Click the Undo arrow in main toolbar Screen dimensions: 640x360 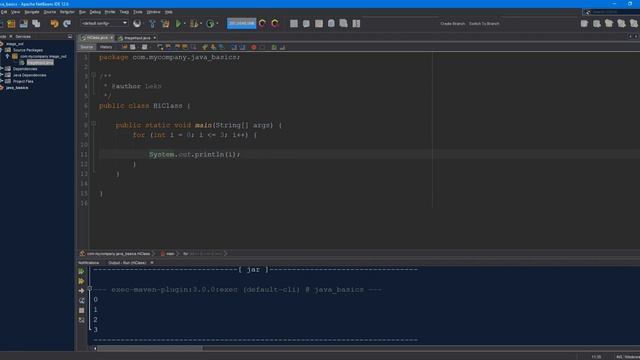54,24
